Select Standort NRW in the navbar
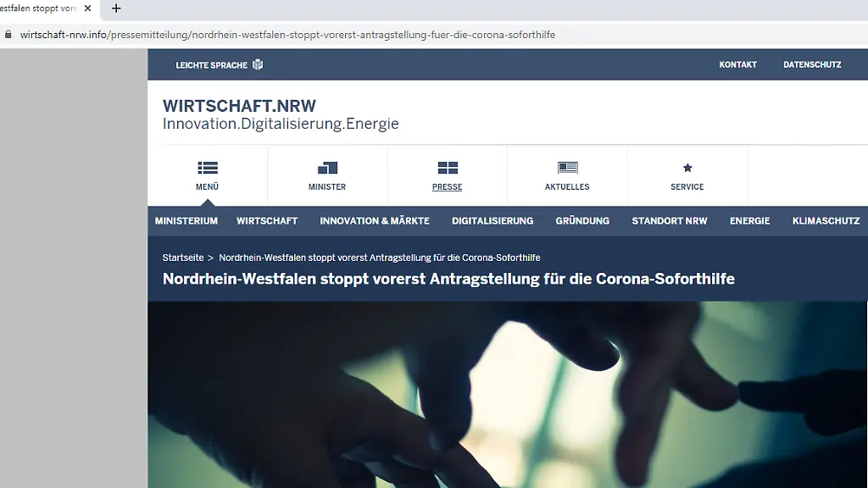The image size is (868, 488). 670,221
